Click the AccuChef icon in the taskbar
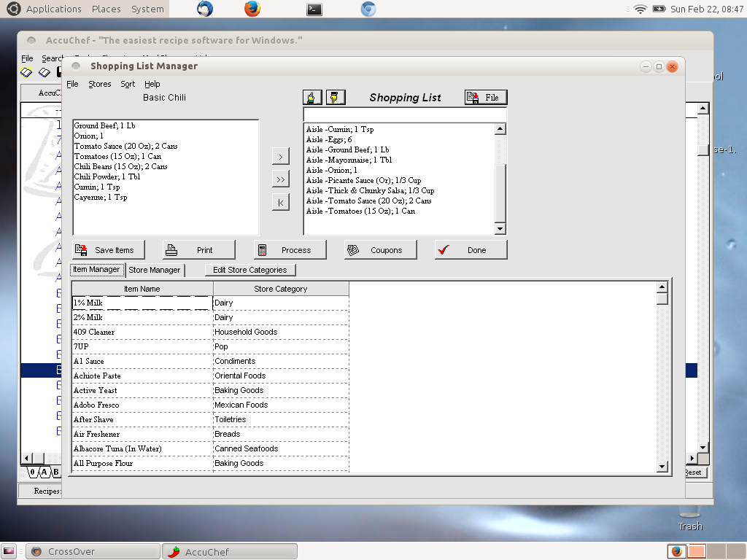The height and width of the screenshot is (560, 747). pyautogui.click(x=229, y=551)
